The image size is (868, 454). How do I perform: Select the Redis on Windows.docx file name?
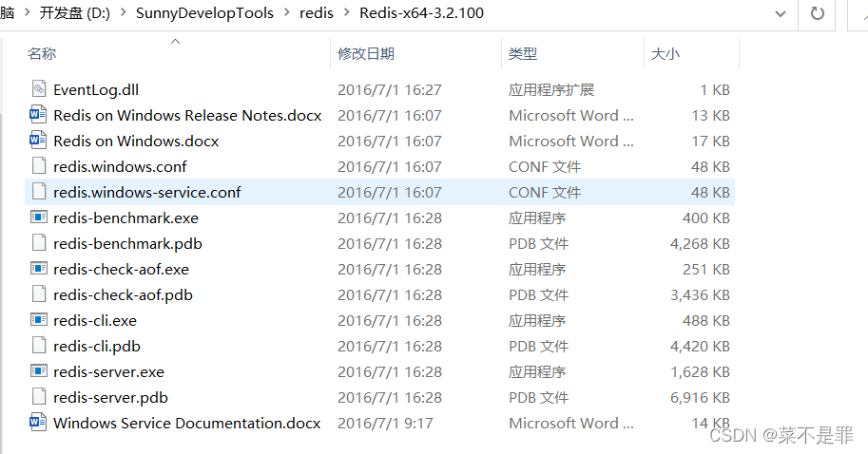(136, 141)
